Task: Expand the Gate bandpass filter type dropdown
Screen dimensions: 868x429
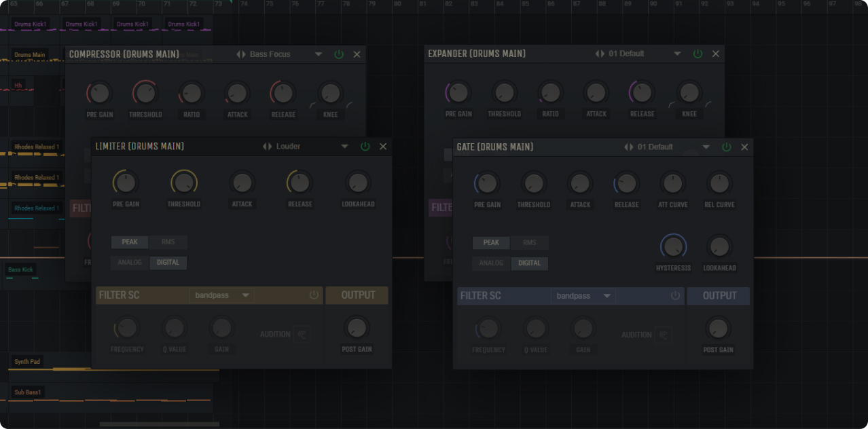Action: pos(607,296)
